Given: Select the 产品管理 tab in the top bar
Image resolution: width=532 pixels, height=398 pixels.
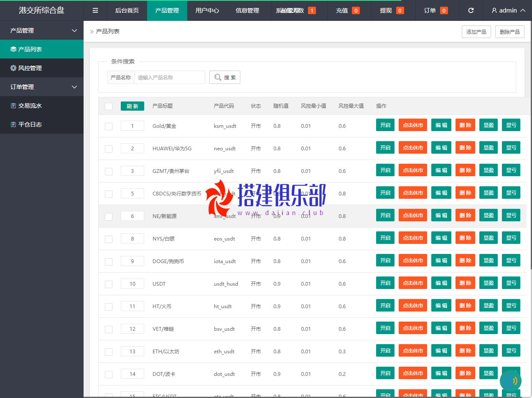Looking at the screenshot, I should [x=167, y=10].
